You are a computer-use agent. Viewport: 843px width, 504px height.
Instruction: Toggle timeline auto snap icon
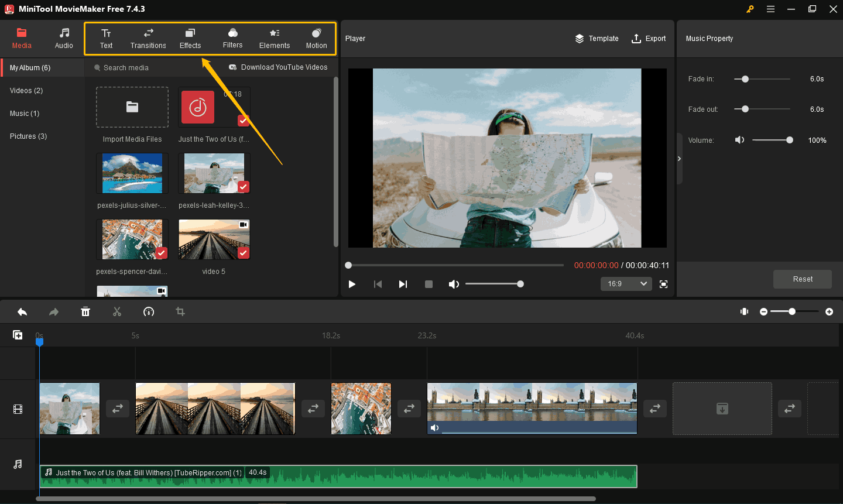pos(745,311)
